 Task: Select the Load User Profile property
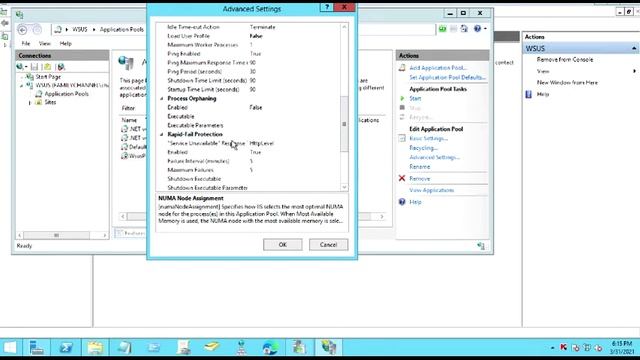click(249, 36)
